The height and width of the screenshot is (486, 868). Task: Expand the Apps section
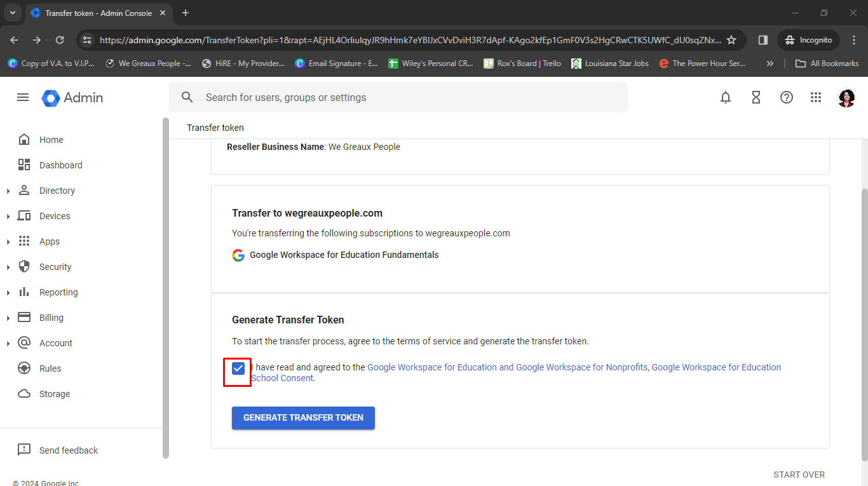click(8, 241)
